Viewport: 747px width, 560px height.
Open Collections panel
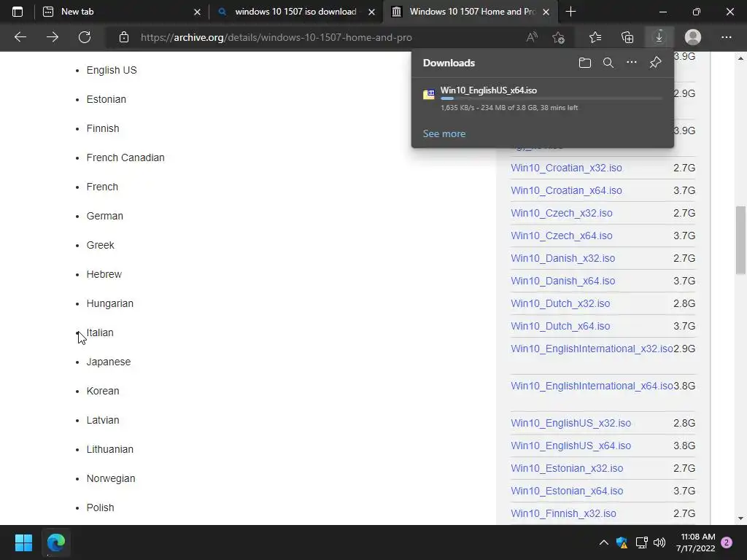(x=627, y=37)
